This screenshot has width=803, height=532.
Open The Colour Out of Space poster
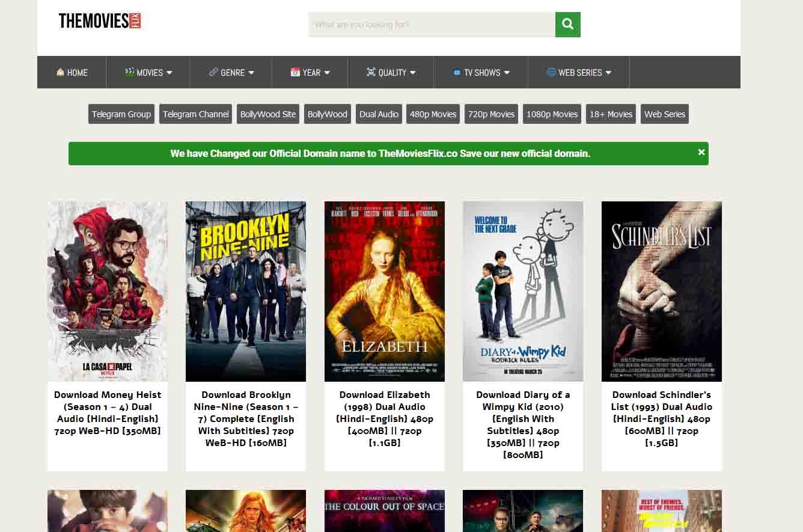tap(385, 511)
